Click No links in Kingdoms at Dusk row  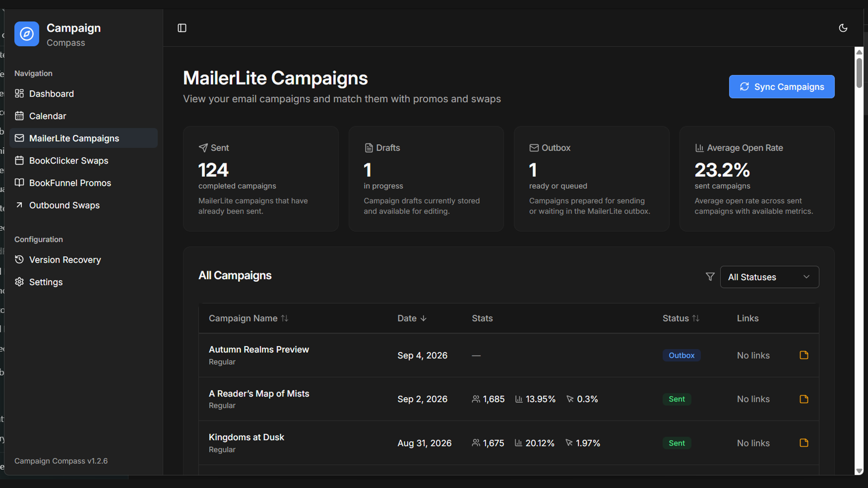(753, 443)
